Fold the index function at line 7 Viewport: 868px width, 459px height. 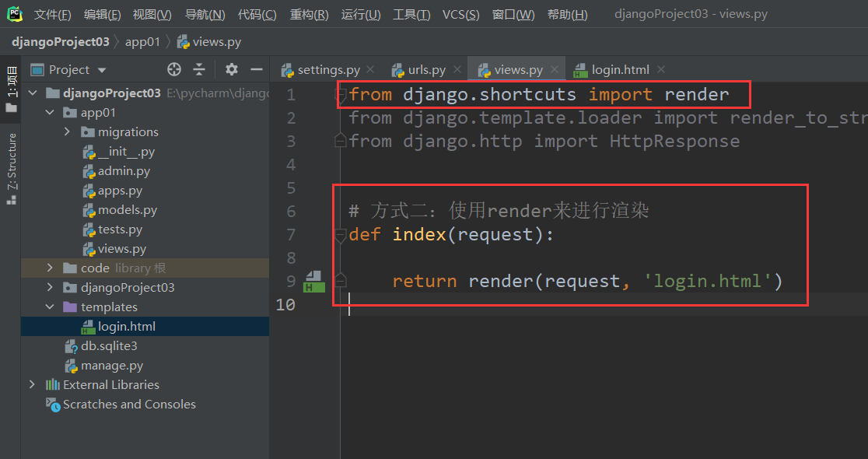click(x=341, y=235)
